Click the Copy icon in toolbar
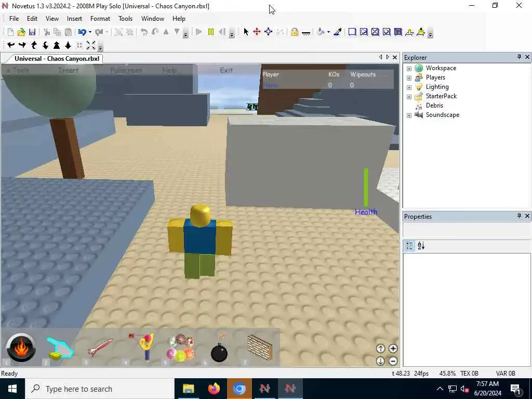 57,32
